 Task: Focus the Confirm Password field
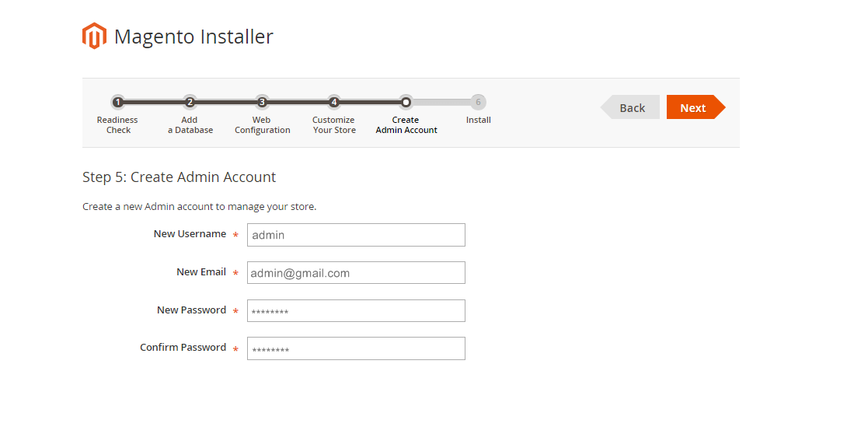click(356, 348)
